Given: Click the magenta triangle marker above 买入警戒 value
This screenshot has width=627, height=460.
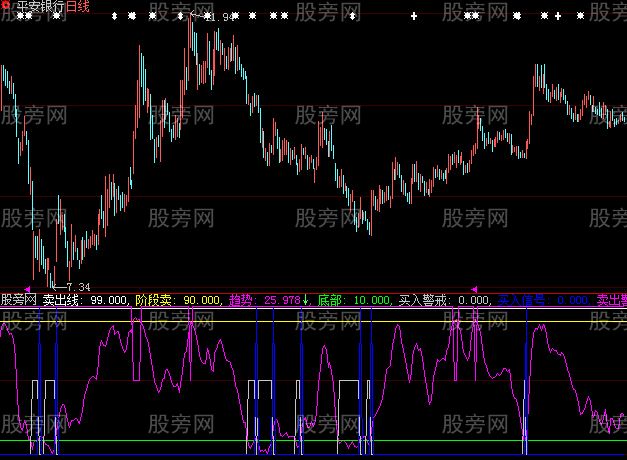Looking at the screenshot, I should click(474, 289).
